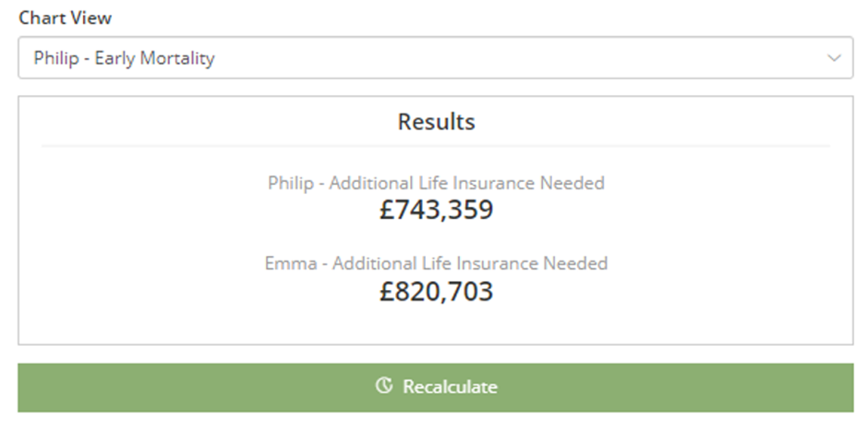Click the green Recalculate button
This screenshot has height=426, width=868.
point(435,387)
